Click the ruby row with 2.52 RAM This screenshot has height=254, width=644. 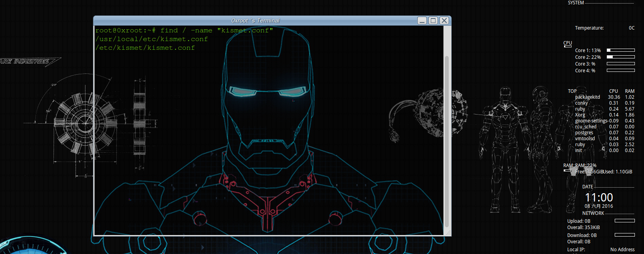click(x=605, y=145)
